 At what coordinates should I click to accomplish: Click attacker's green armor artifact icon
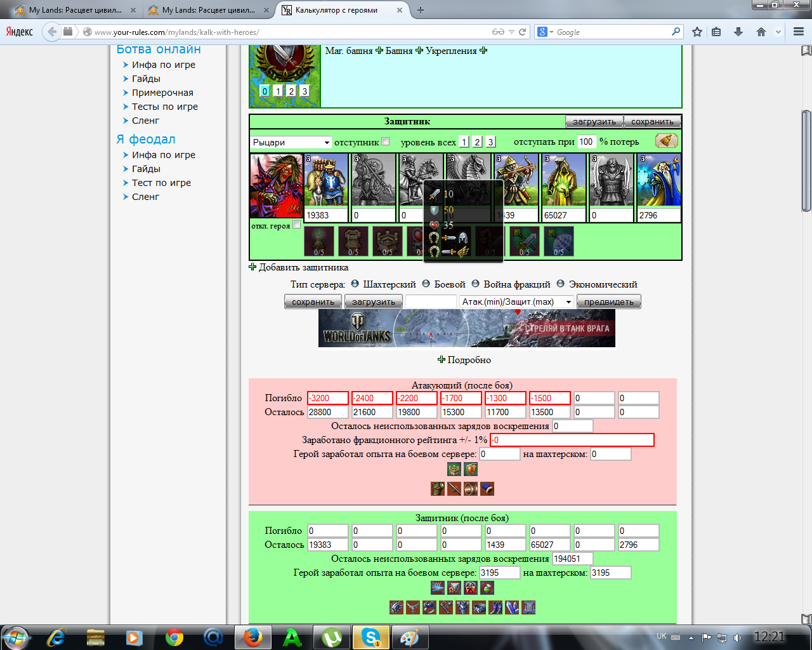[x=438, y=489]
